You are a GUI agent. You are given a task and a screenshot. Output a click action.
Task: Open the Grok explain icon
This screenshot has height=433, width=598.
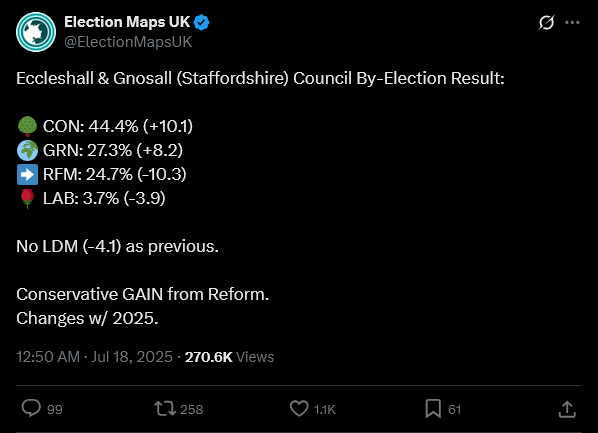coord(546,23)
